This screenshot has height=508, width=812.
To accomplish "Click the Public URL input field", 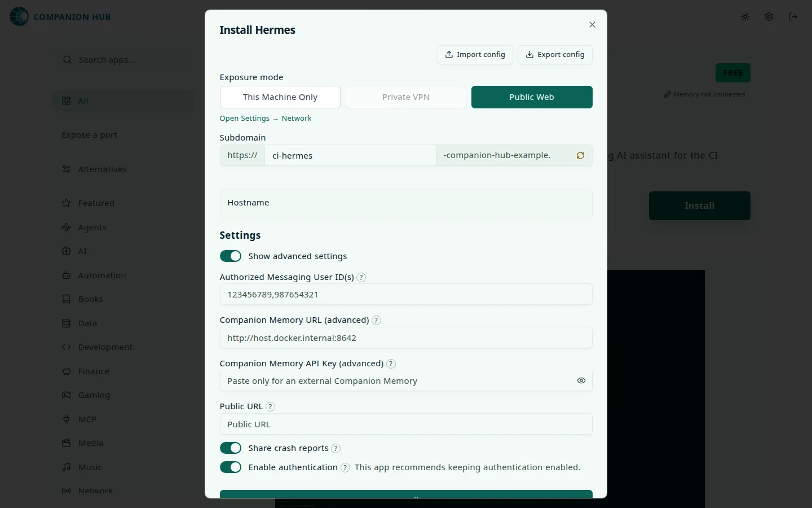I will [x=406, y=424].
